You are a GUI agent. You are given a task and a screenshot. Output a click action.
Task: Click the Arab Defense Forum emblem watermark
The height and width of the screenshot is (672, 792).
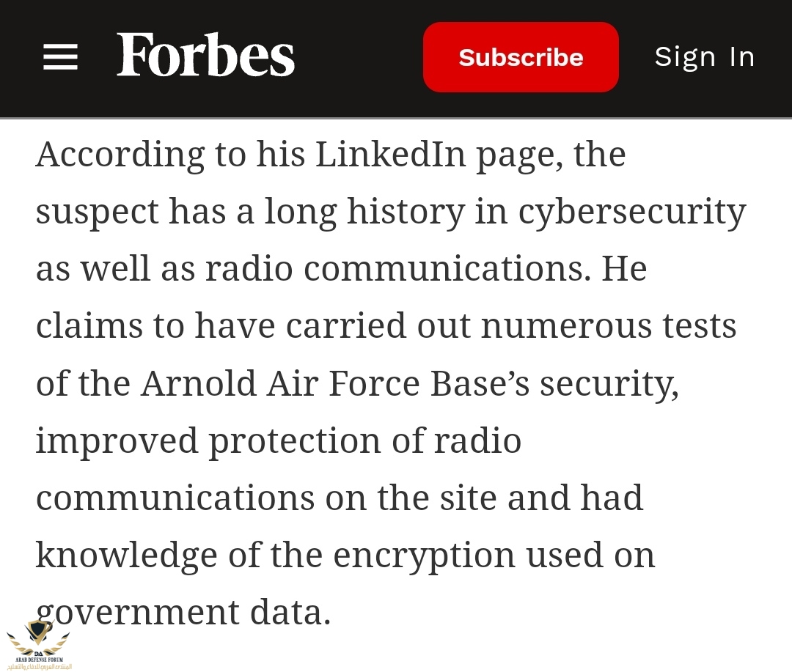point(39,638)
